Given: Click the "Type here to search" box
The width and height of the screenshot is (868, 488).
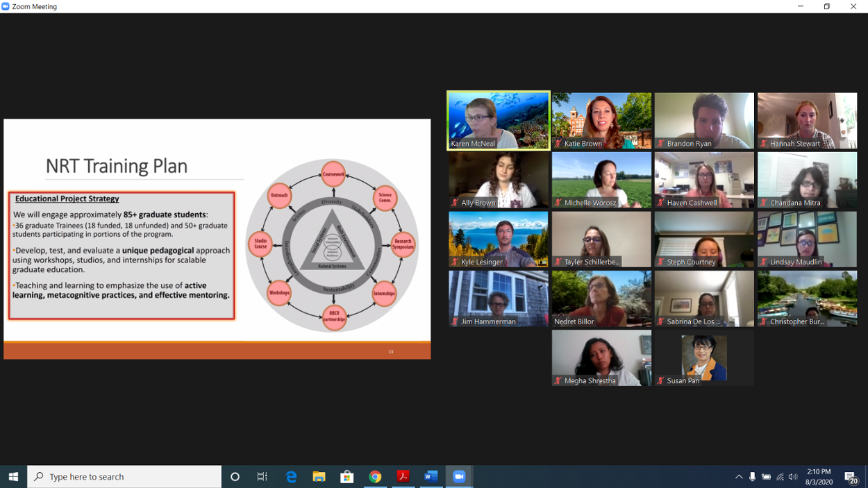Looking at the screenshot, I should (125, 477).
